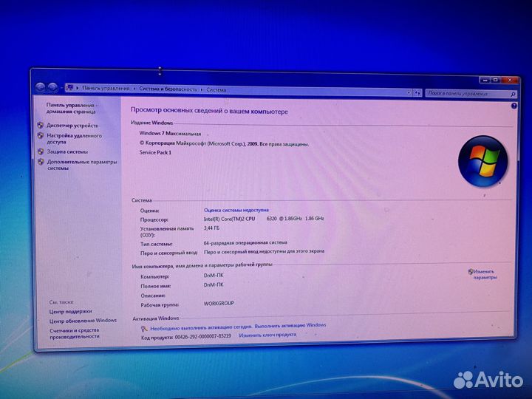Open Дополнительные параметры системы link
This screenshot has height=399, width=532.
click(82, 165)
